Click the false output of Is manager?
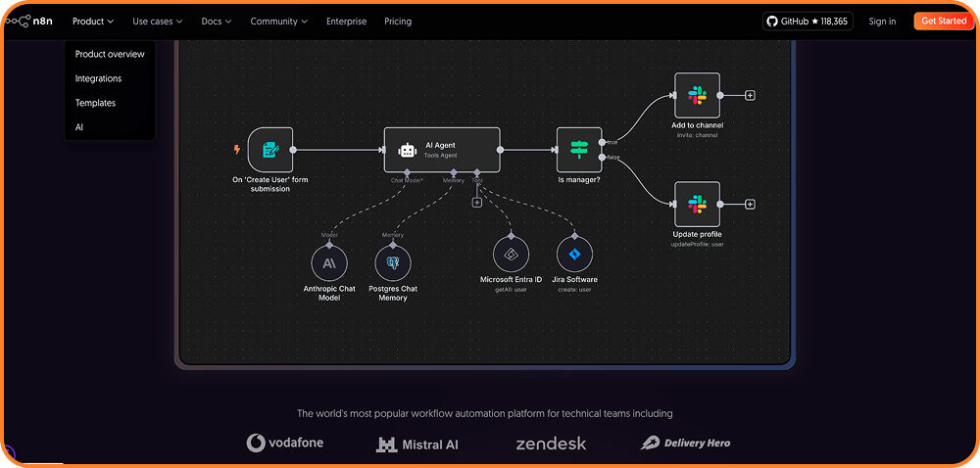Screen dimensions: 980x468 [602, 158]
